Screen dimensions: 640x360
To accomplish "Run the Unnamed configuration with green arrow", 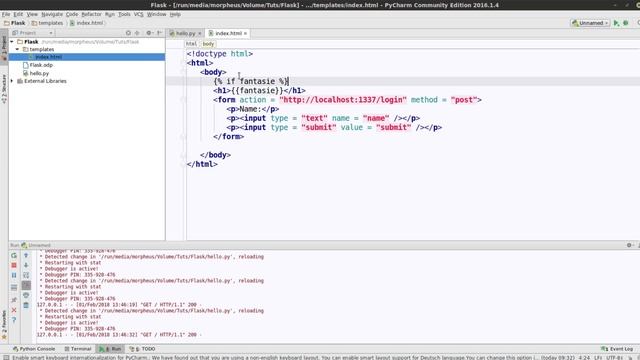I will pos(616,23).
